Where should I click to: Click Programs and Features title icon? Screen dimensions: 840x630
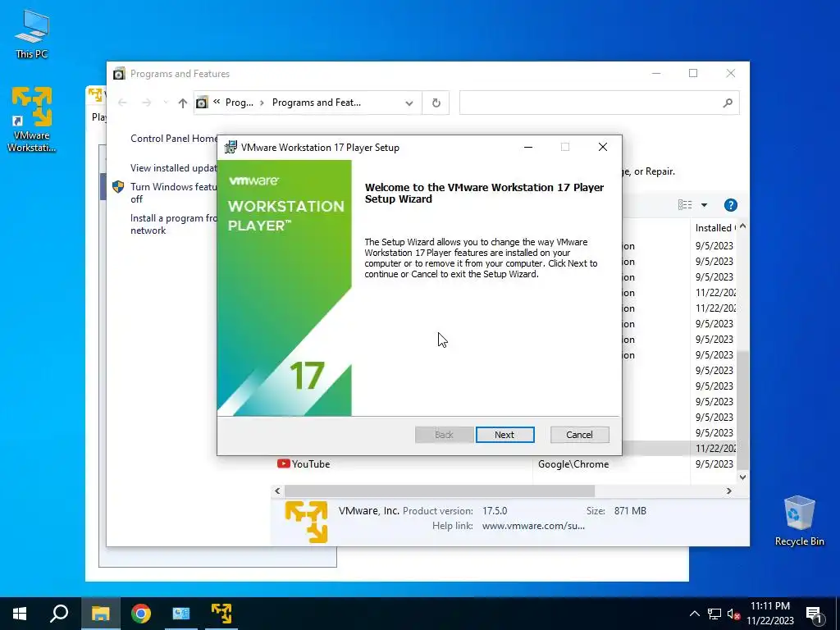click(x=119, y=73)
